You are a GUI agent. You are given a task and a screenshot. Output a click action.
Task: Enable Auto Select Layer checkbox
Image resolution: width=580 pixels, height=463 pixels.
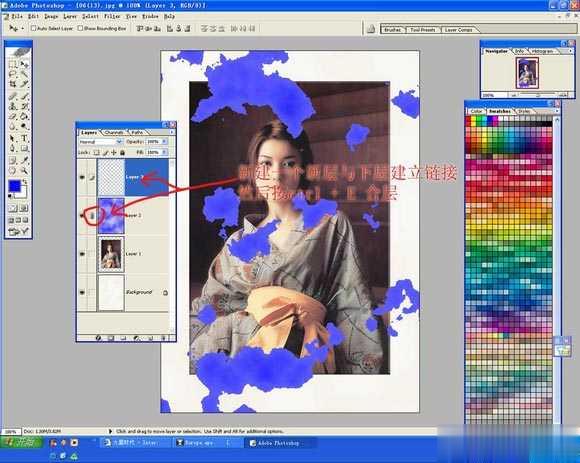click(x=33, y=28)
